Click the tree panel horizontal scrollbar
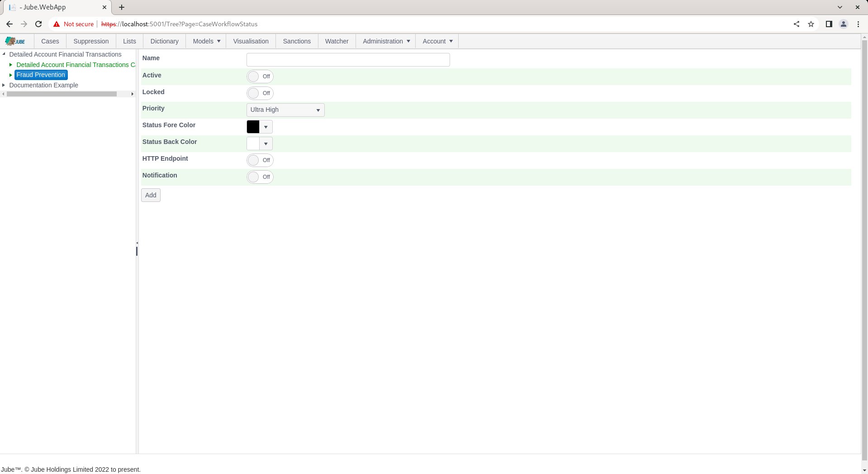This screenshot has height=474, width=868. pos(62,94)
